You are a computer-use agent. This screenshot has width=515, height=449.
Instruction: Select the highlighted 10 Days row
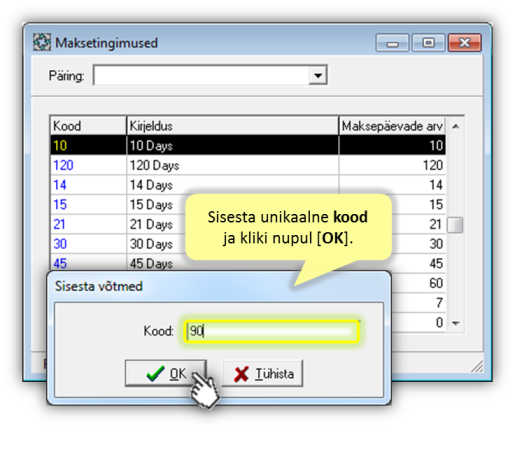(248, 145)
